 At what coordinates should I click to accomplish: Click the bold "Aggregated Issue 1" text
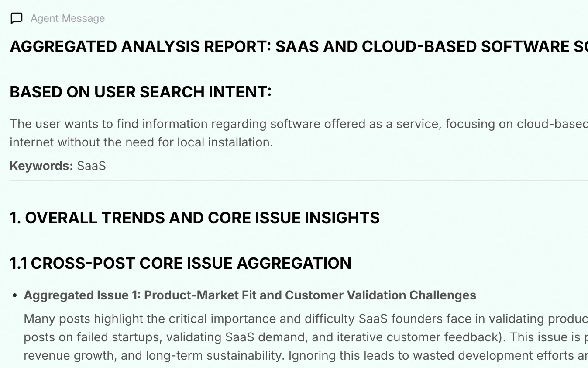click(81, 295)
